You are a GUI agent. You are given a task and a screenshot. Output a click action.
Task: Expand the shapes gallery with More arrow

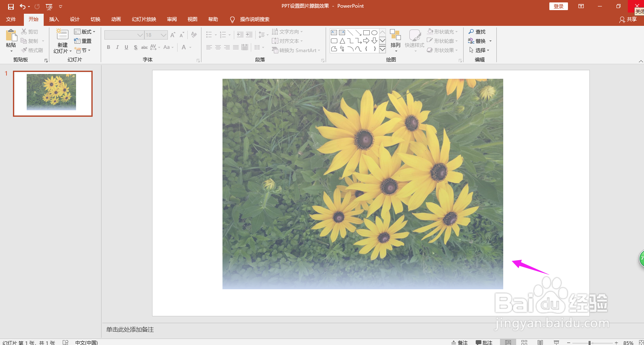[382, 49]
